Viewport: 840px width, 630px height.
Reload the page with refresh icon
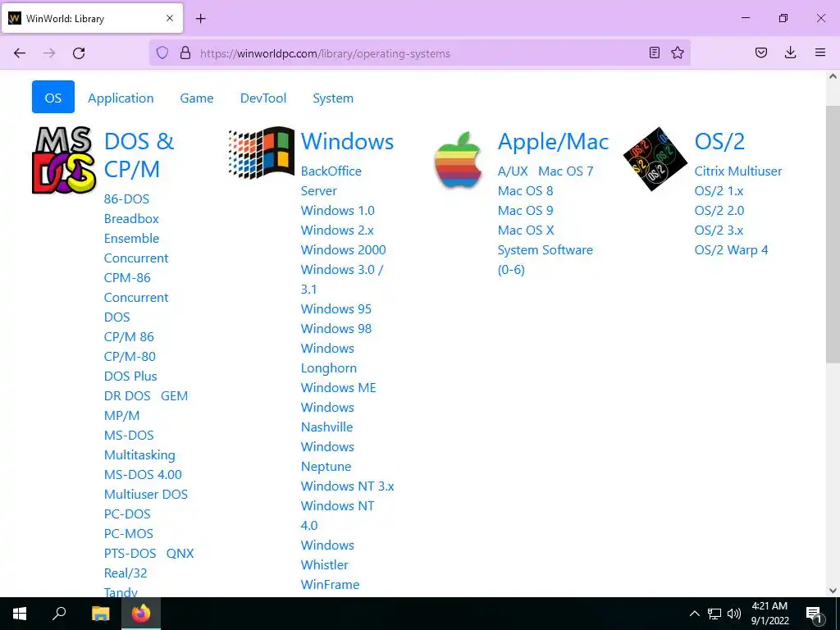[x=79, y=53]
